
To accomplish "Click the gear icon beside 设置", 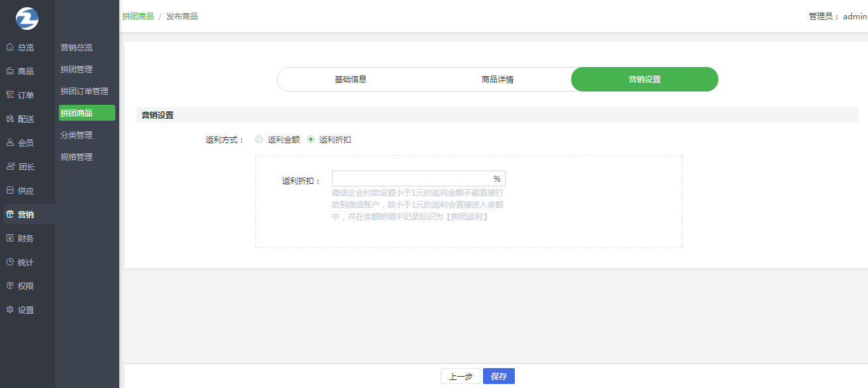I will [x=9, y=310].
